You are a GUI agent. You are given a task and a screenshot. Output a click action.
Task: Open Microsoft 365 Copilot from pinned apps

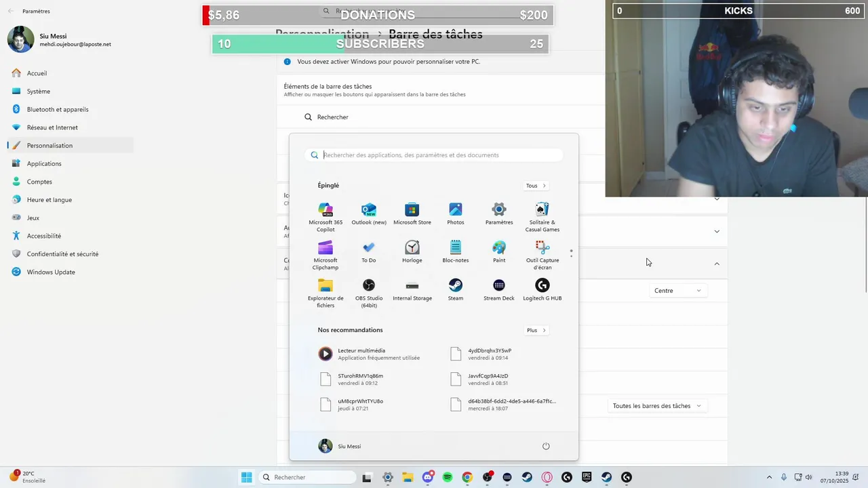(325, 217)
